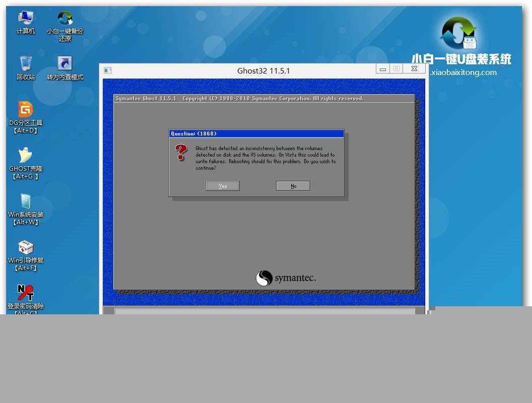Click the Symantec logo in Ghost
The height and width of the screenshot is (403, 532).
click(285, 278)
